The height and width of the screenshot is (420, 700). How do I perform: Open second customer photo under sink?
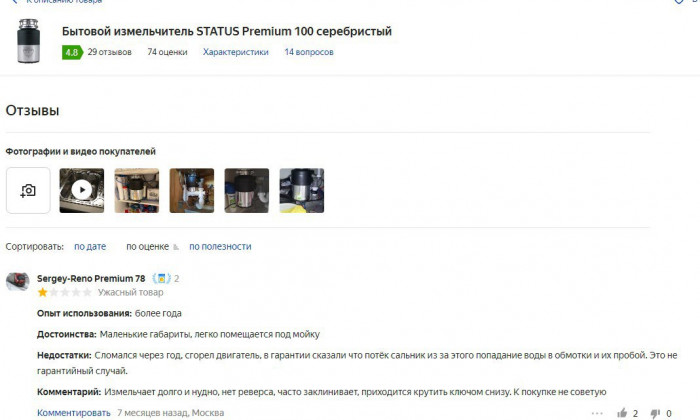[137, 191]
